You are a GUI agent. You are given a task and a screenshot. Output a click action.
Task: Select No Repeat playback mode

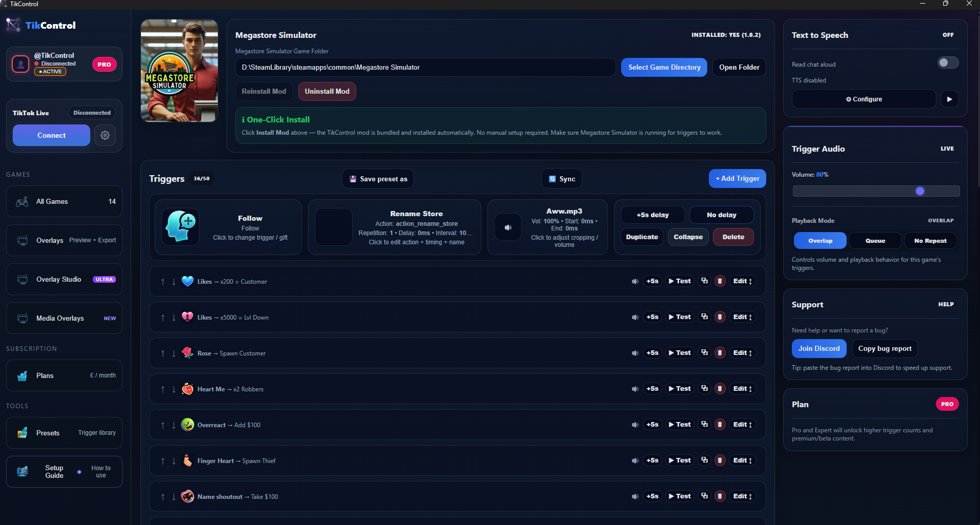tap(930, 241)
